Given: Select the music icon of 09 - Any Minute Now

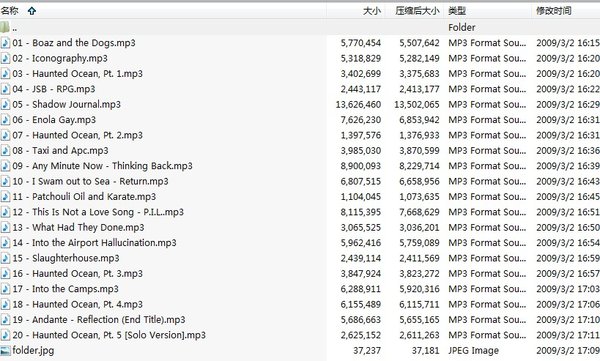Looking at the screenshot, I should coord(5,166).
